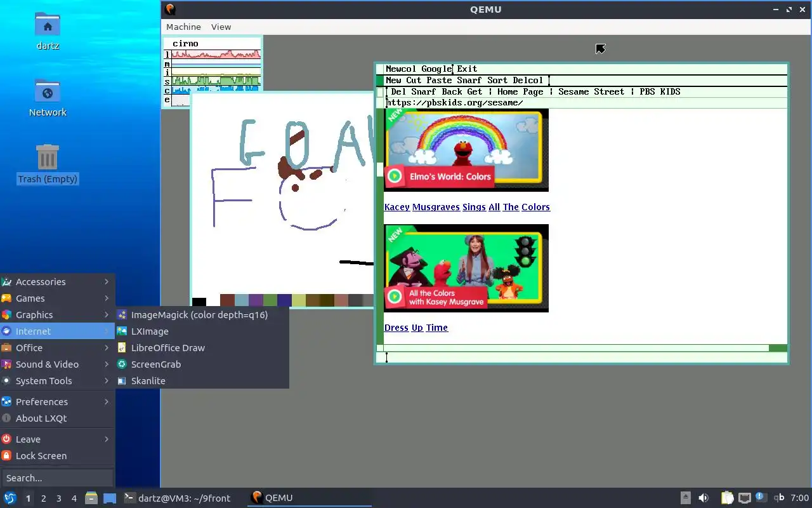Launch LXImage from the Graphics submenu

tap(202, 331)
